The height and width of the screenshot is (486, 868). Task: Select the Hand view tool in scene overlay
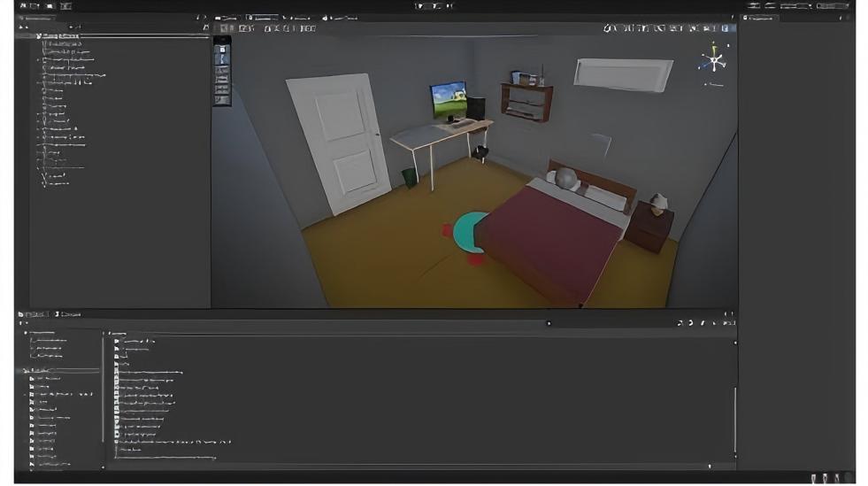click(x=222, y=49)
